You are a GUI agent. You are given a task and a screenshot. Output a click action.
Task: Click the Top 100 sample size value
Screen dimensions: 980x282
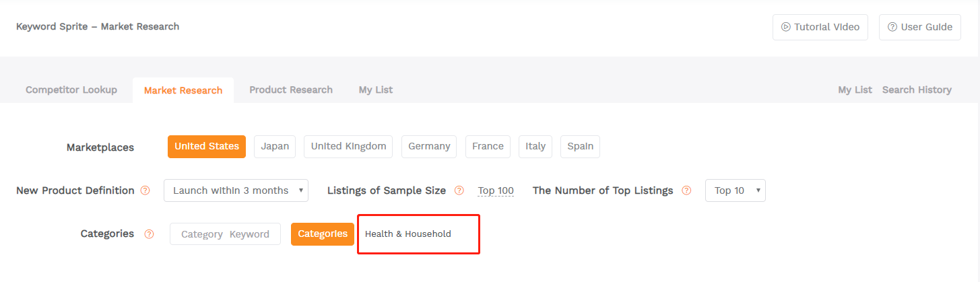(496, 190)
